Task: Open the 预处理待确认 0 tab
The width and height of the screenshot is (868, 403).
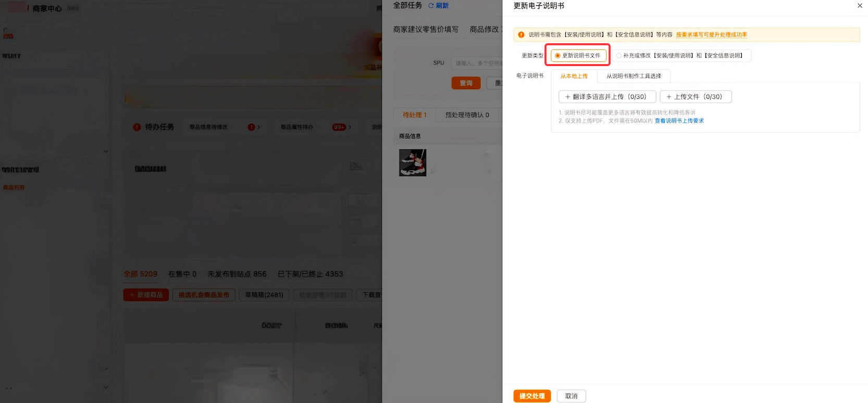Action: (467, 115)
